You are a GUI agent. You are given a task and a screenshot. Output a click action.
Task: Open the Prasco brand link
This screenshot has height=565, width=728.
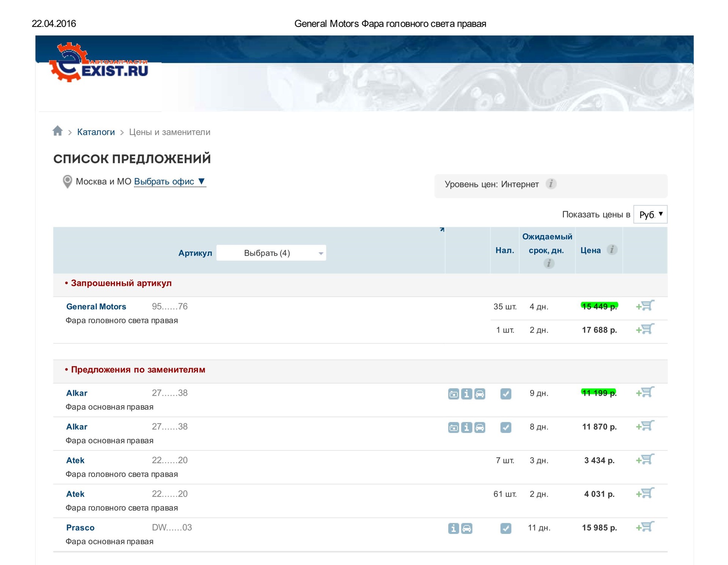point(80,528)
